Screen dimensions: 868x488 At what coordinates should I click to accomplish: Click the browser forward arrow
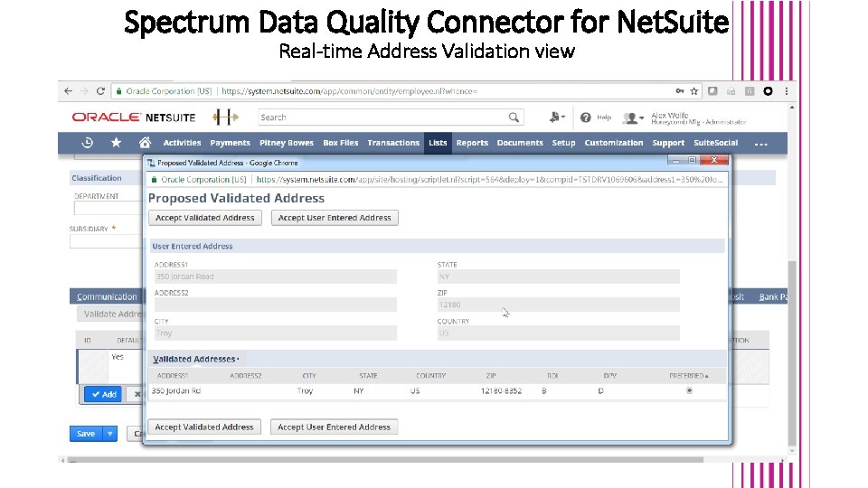(84, 91)
